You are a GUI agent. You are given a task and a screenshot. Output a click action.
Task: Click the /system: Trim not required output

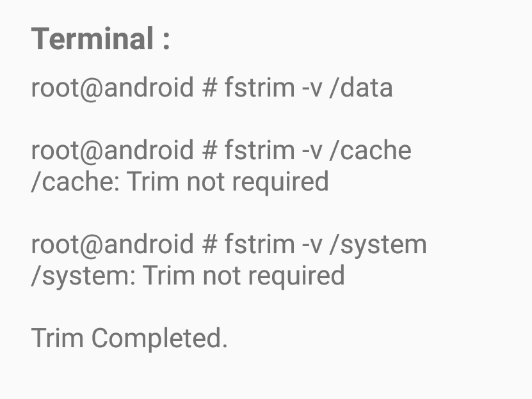[x=188, y=276]
